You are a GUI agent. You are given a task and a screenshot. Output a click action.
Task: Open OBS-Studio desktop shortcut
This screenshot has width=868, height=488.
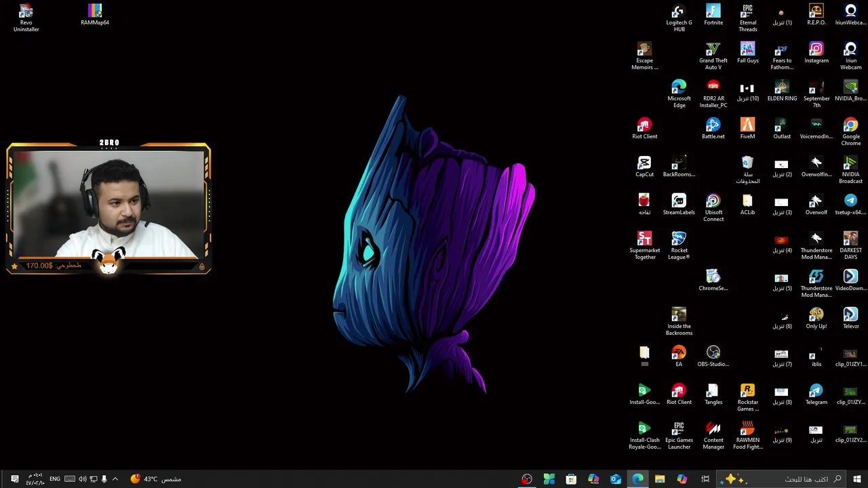pos(713,357)
